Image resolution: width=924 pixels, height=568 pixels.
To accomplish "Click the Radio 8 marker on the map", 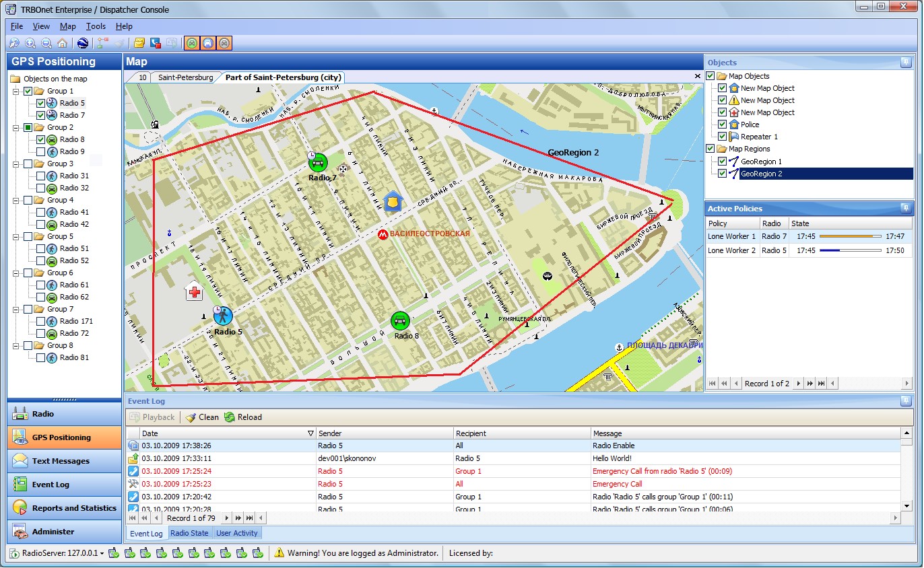I will click(400, 320).
